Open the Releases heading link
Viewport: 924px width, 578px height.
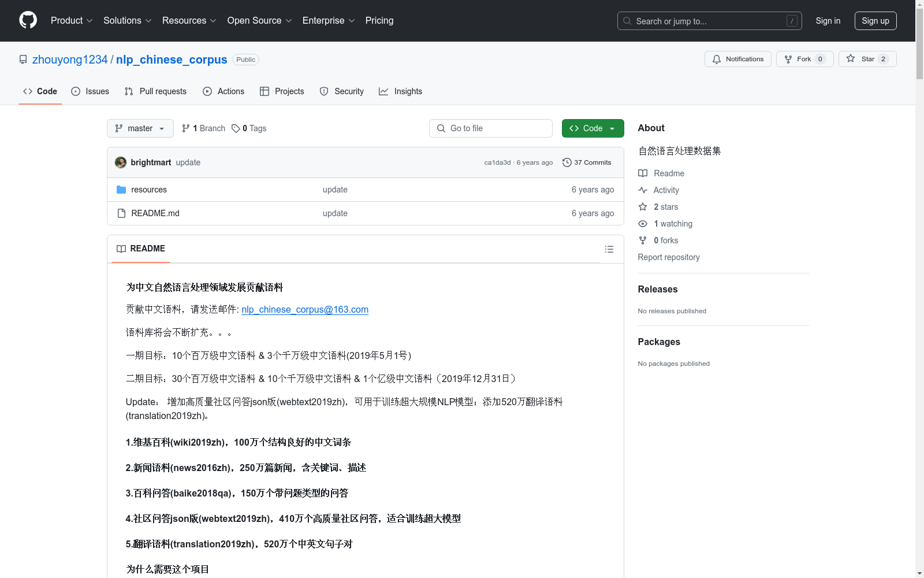(658, 289)
